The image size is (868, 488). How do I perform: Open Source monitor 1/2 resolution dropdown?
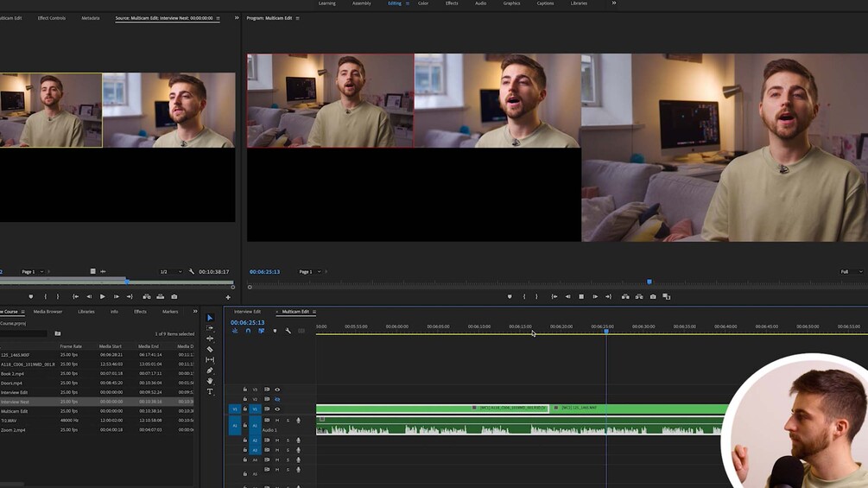point(170,272)
